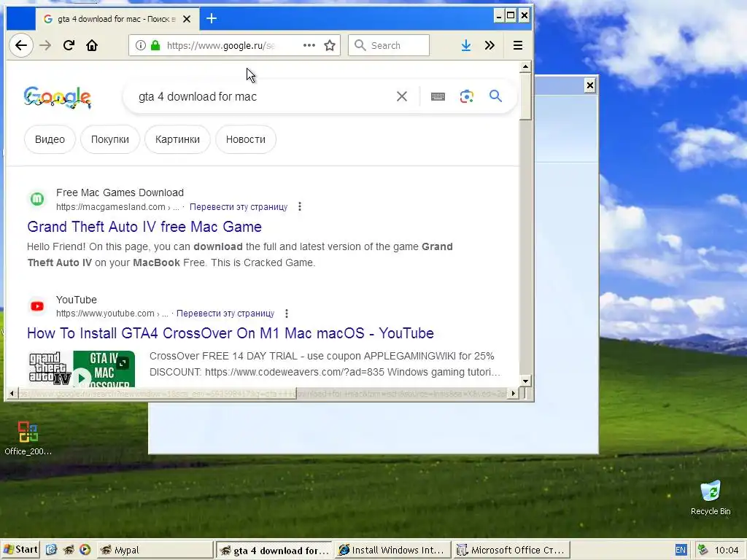Image resolution: width=747 pixels, height=560 pixels.
Task: Click the horizontal scrollbar left arrow
Action: pos(12,393)
